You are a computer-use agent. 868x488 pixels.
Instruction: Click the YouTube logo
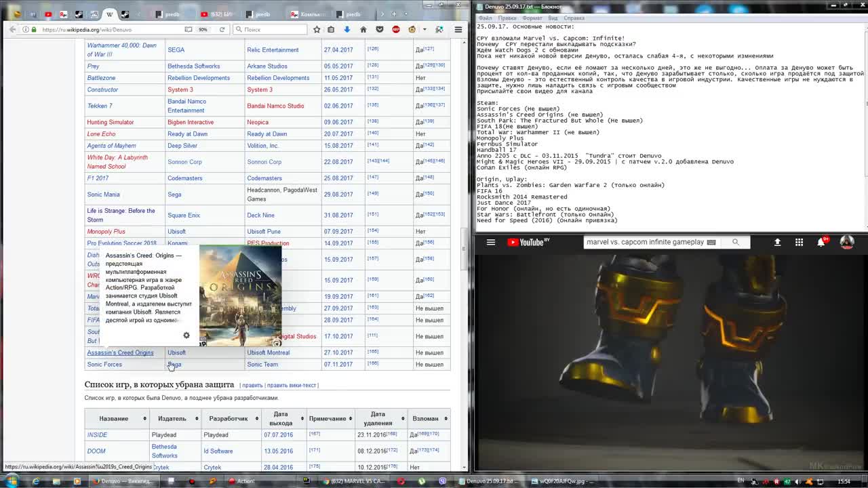point(529,242)
